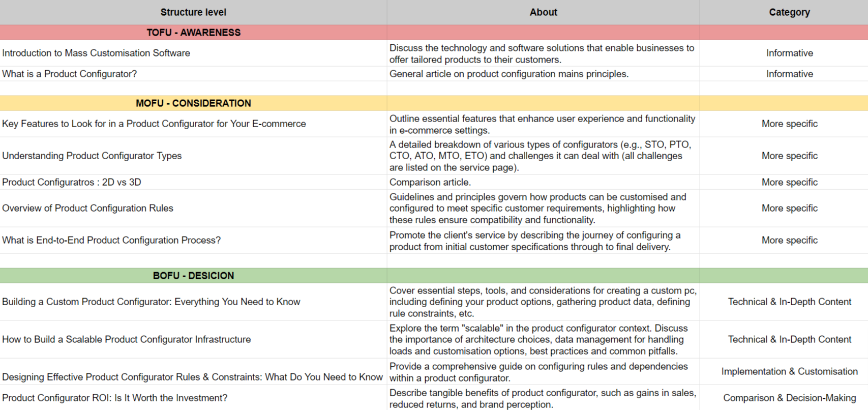Viewport: 868px width, 410px height.
Task: Select 'Product Configurator ROI' title cell
Action: click(115, 398)
